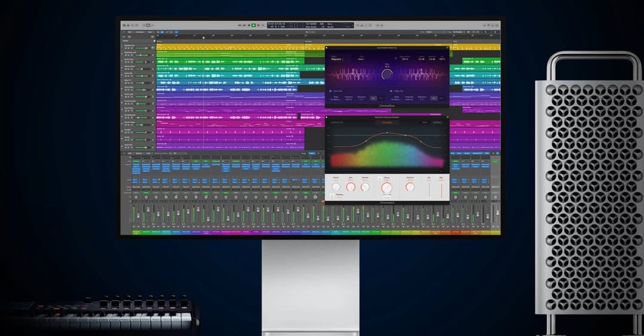Start playback with the green Play button

(254, 25)
